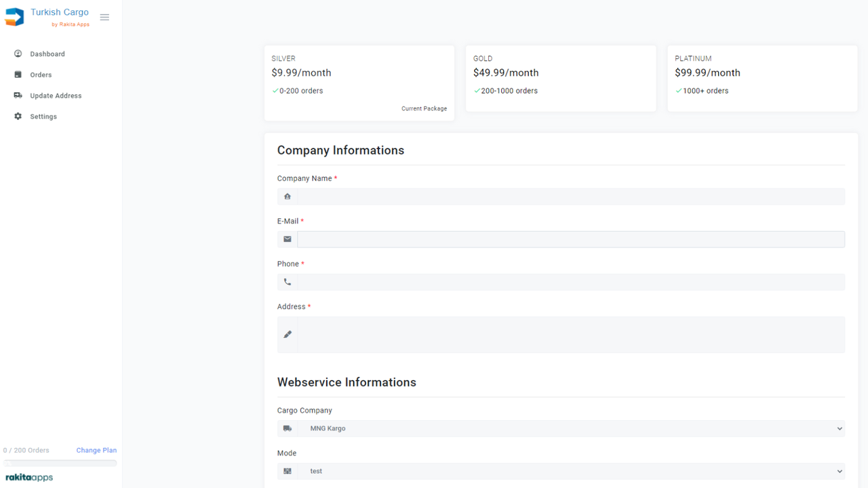Open the Cargo Company dropdown showing MNG Kargo
Image resolution: width=868 pixels, height=488 pixels.
(571, 428)
